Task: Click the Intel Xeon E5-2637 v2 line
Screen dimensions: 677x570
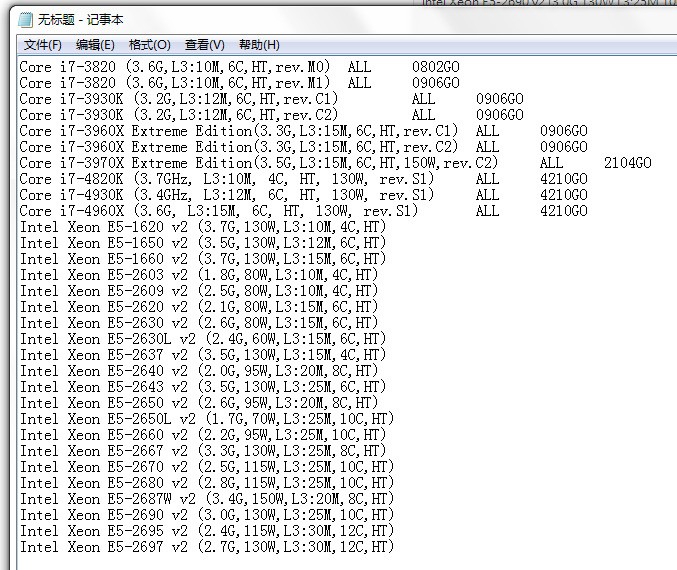Action: pyautogui.click(x=203, y=355)
